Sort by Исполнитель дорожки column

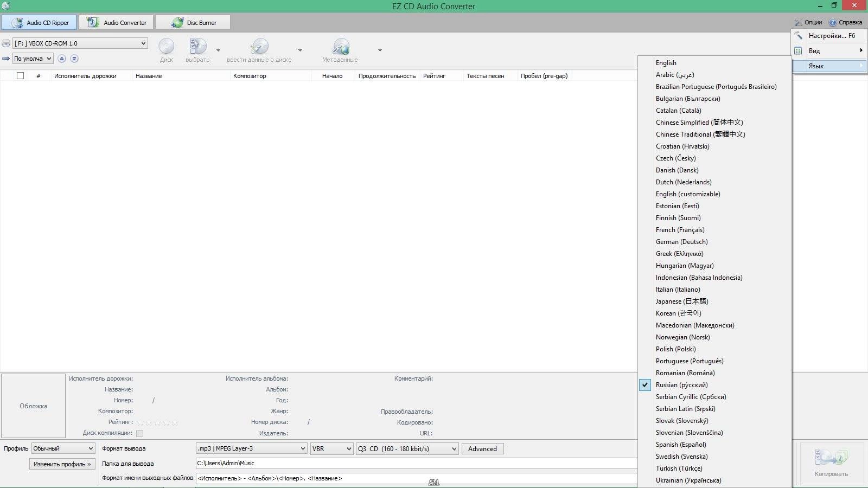coord(85,76)
